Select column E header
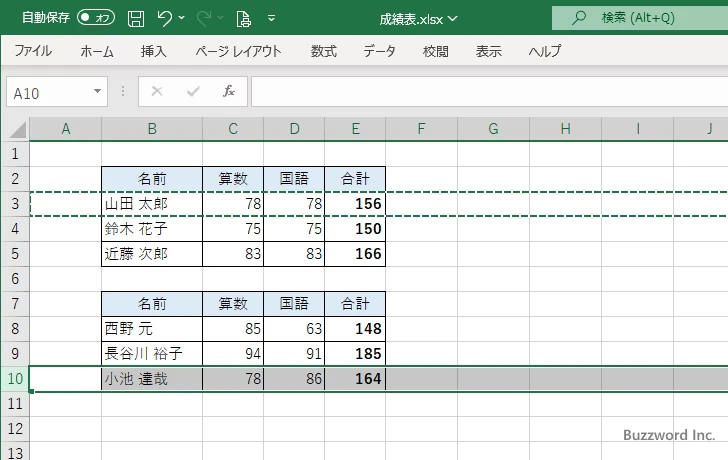 pyautogui.click(x=355, y=129)
